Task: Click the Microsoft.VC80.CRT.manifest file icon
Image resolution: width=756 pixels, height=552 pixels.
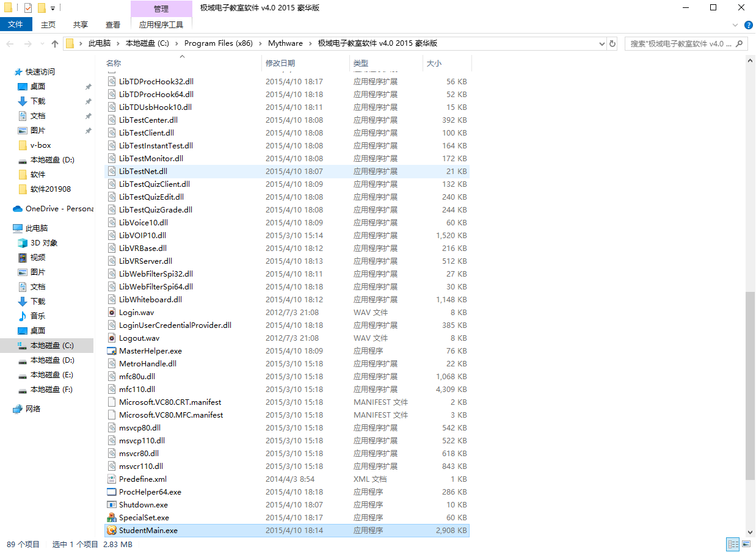Action: pyautogui.click(x=111, y=402)
